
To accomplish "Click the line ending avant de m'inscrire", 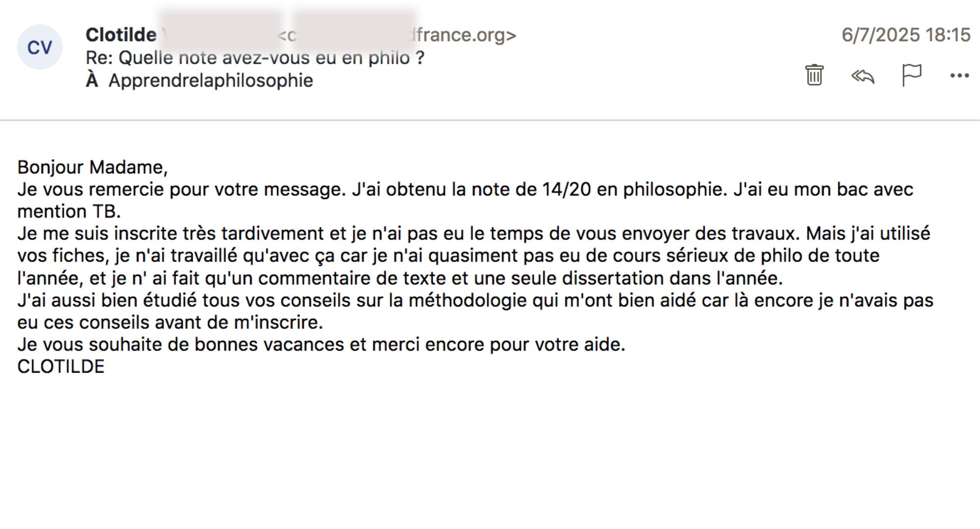I will click(170, 322).
